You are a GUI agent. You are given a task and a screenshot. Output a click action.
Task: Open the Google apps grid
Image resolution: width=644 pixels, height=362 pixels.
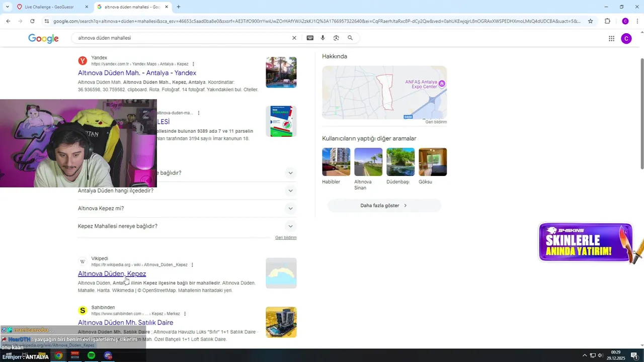(x=611, y=38)
